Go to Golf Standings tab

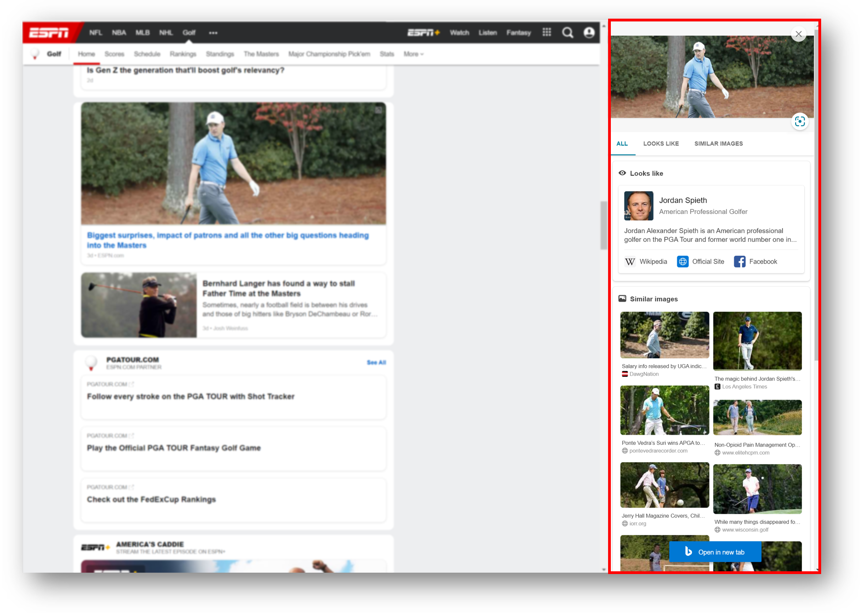(x=220, y=54)
